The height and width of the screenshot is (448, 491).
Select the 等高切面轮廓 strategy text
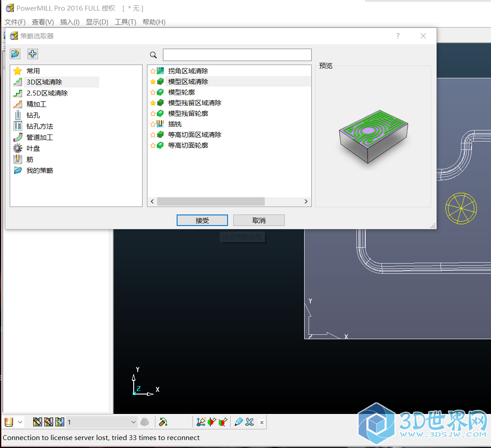pos(188,146)
